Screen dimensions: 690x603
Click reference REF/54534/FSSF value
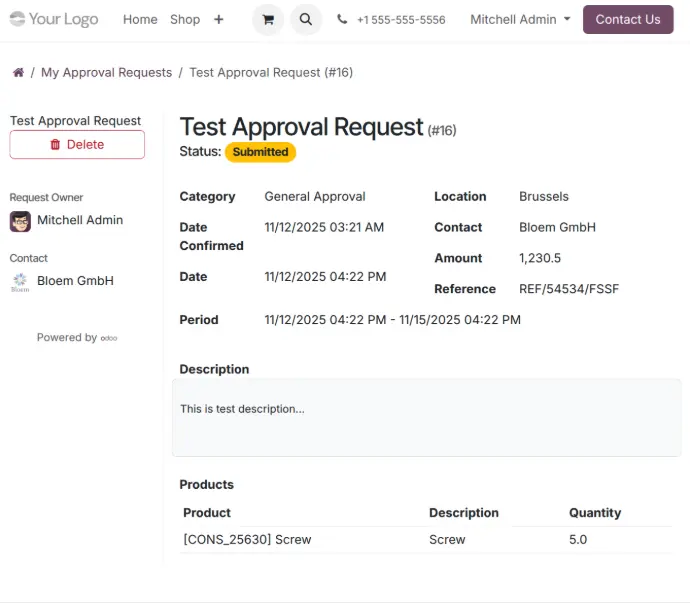pyautogui.click(x=568, y=289)
